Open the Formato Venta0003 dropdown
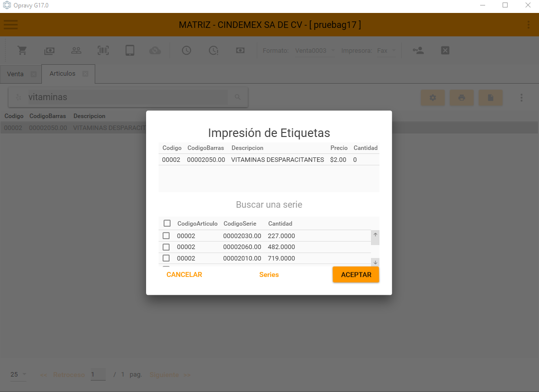The height and width of the screenshot is (392, 539). pyautogui.click(x=315, y=51)
